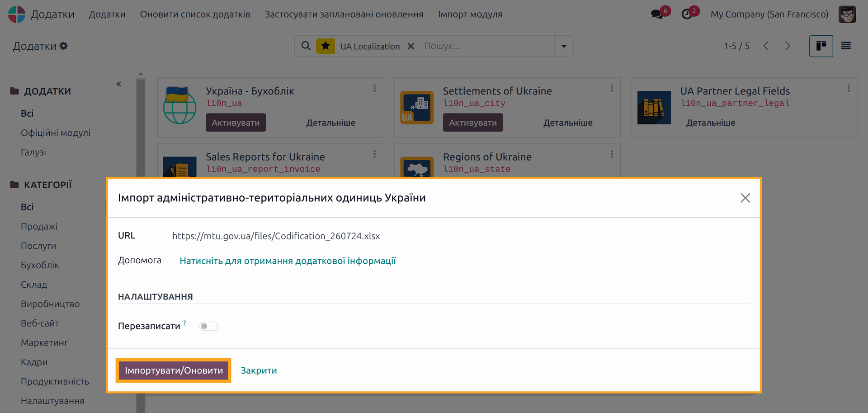The height and width of the screenshot is (413, 868).
Task: Click the 1-5 / 5 pager counter
Action: click(736, 46)
